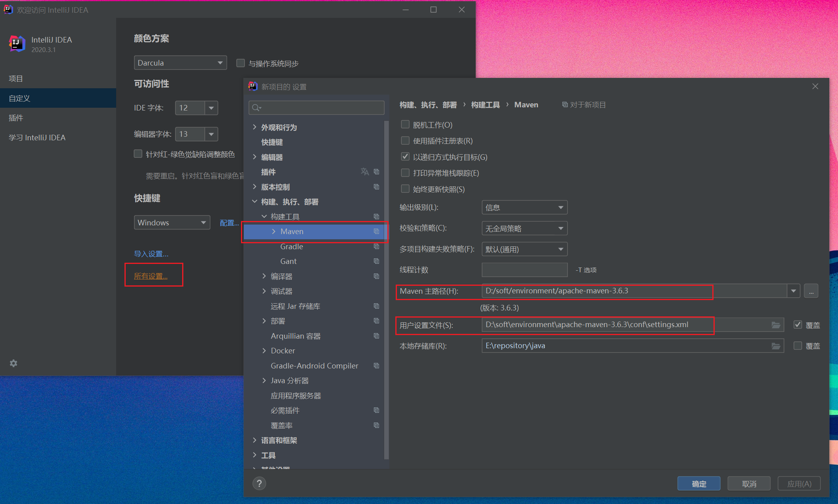Click the project-level icon beside 必需插件
The height and width of the screenshot is (504, 838).
(376, 410)
